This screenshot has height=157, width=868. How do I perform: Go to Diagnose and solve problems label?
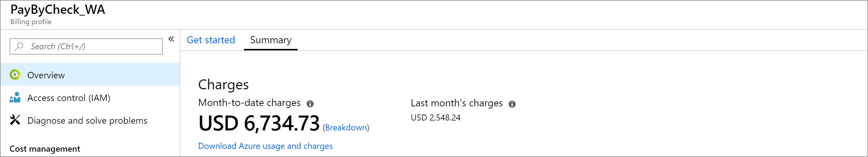(x=87, y=120)
